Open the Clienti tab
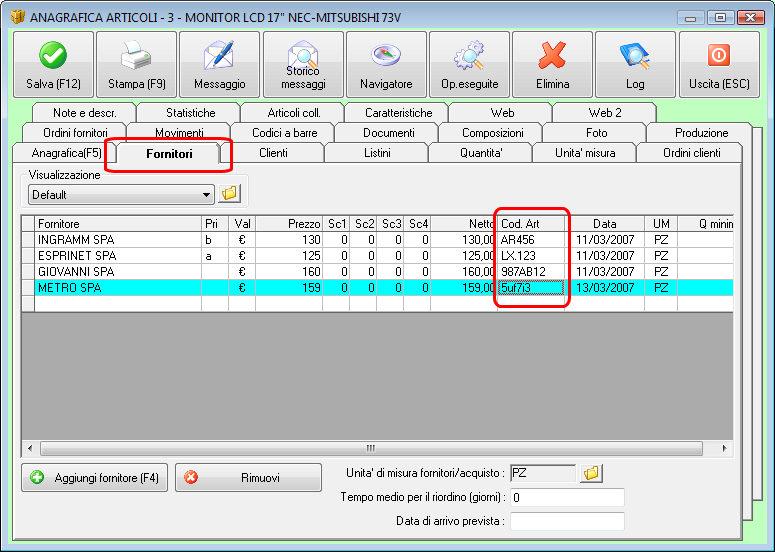 point(273,153)
